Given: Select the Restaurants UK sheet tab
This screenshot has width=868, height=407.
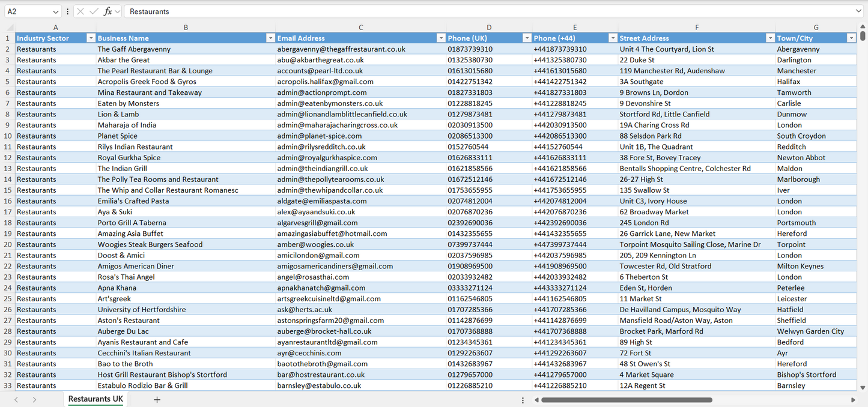Looking at the screenshot, I should click(x=96, y=399).
